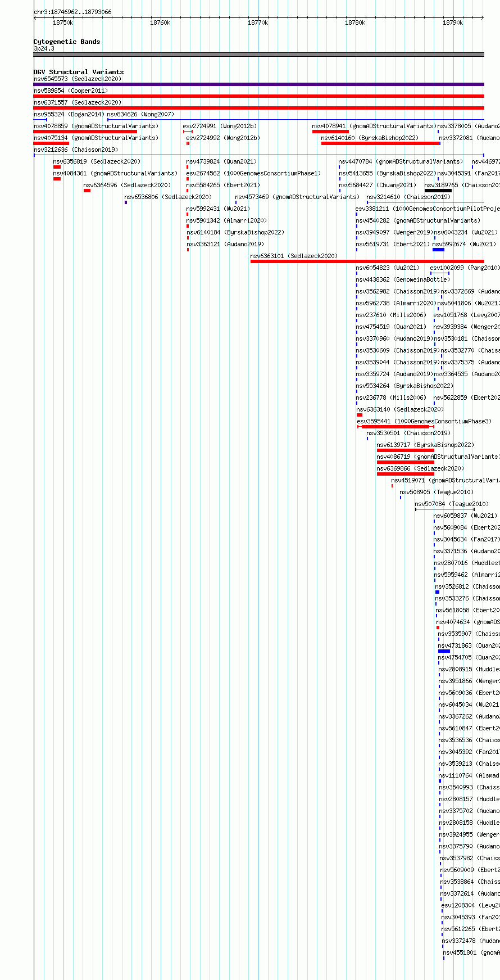Click nsv955324 (Dogan2014) variant label
The image size is (500, 980).
tap(69, 114)
